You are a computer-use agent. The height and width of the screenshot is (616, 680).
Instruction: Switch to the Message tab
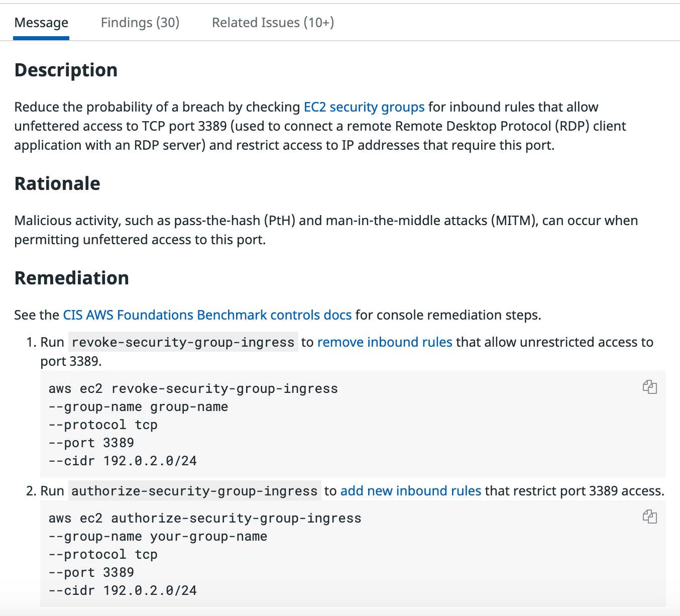pos(41,23)
